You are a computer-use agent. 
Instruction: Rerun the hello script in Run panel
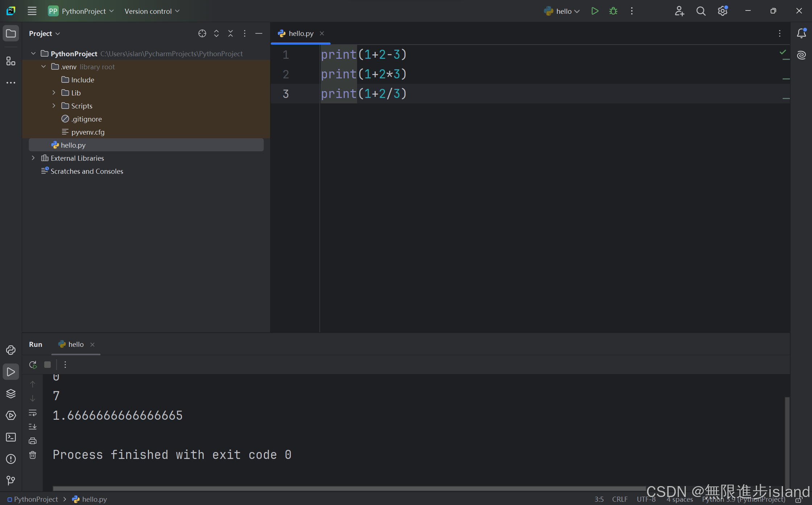[33, 365]
